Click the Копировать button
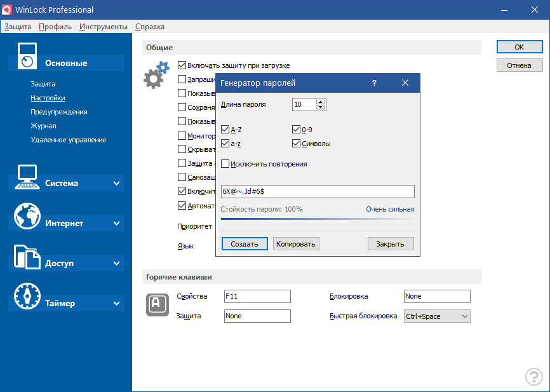This screenshot has height=392, width=550. (297, 244)
